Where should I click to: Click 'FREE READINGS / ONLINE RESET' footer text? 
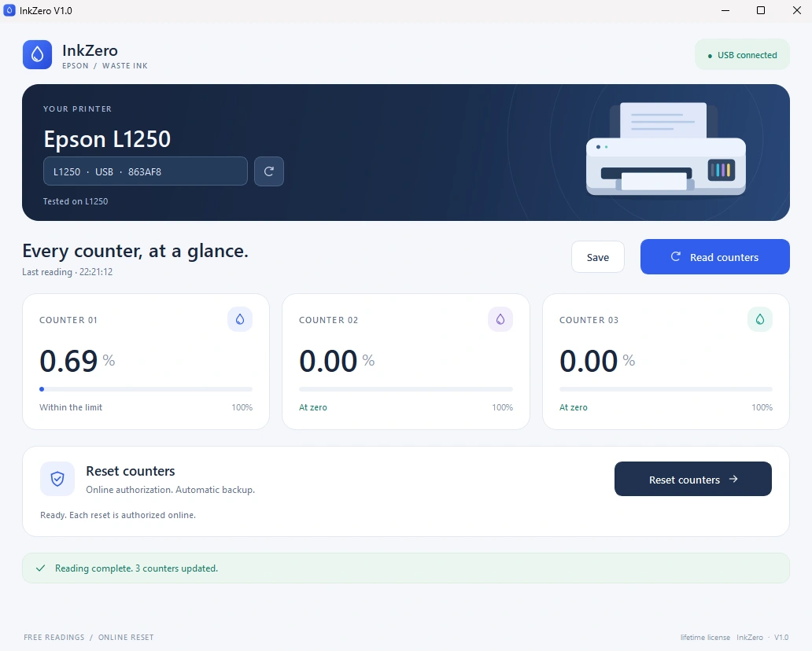(x=89, y=637)
